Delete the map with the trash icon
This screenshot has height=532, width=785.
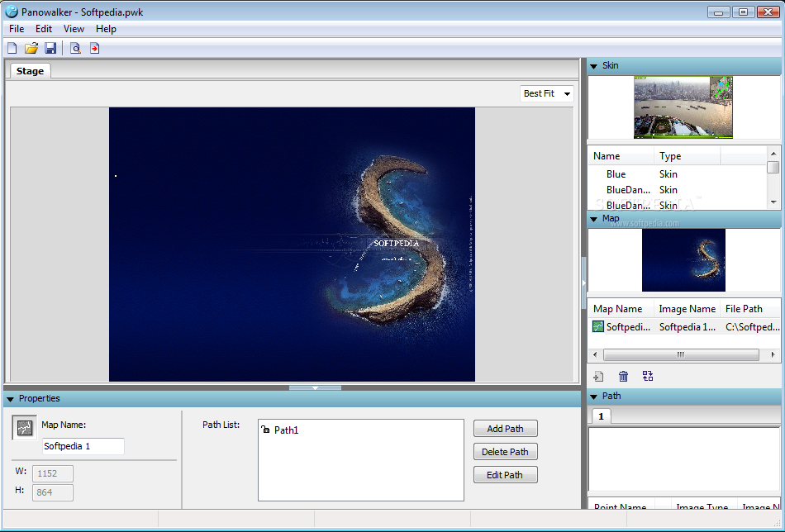tap(623, 377)
